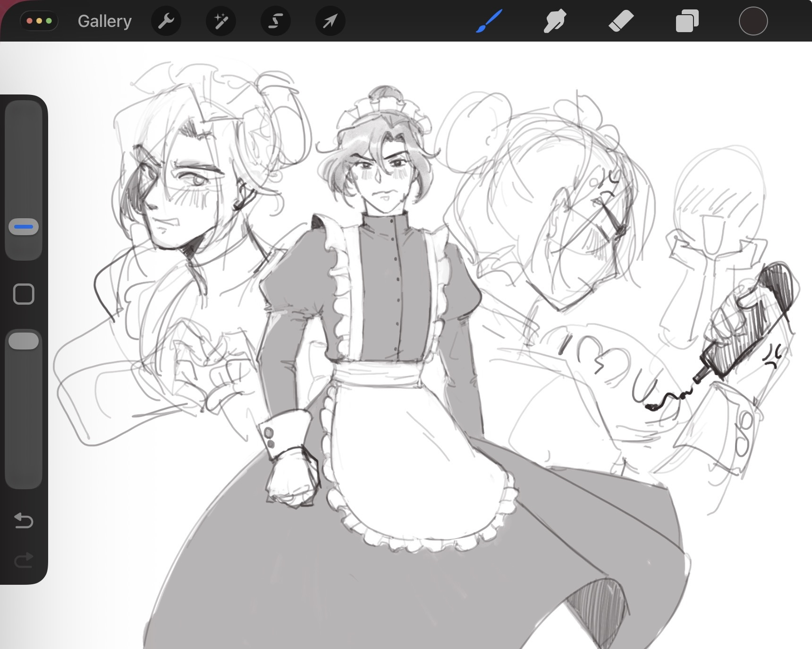Select the Brush tool
This screenshot has height=649, width=812.
[489, 21]
